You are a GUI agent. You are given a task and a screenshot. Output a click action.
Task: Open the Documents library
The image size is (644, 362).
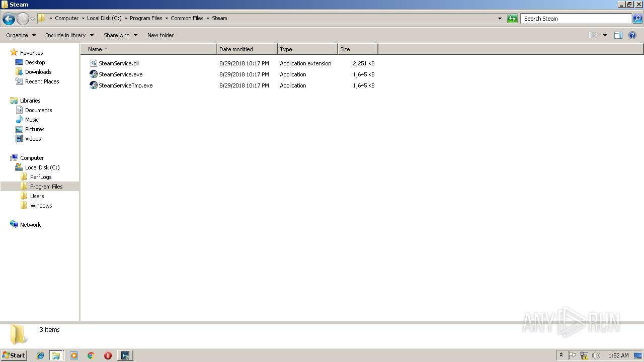38,110
